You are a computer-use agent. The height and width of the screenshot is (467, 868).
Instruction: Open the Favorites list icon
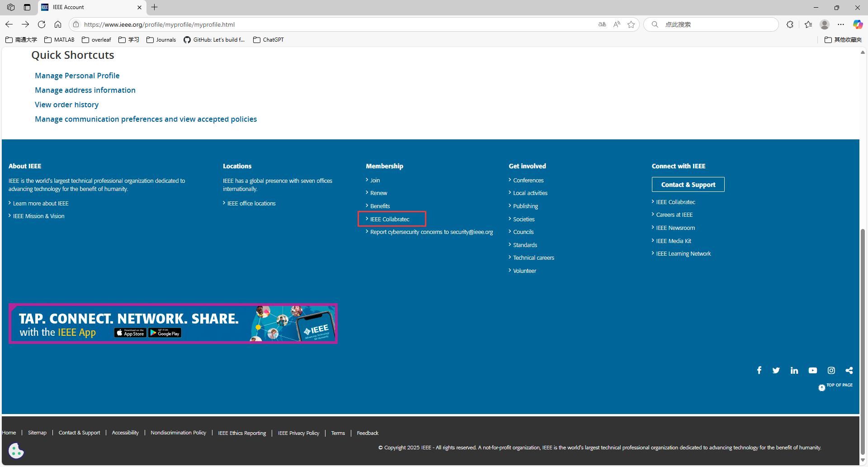[x=808, y=24]
